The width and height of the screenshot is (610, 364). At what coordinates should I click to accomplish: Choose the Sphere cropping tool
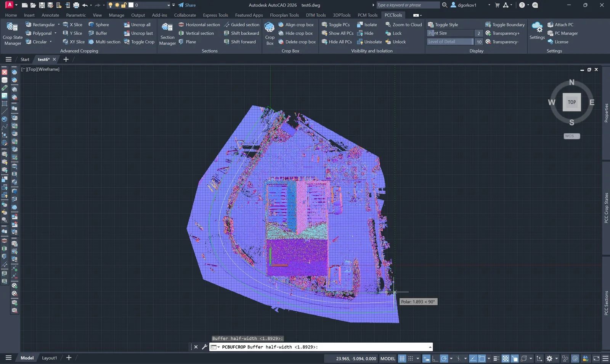click(x=99, y=24)
